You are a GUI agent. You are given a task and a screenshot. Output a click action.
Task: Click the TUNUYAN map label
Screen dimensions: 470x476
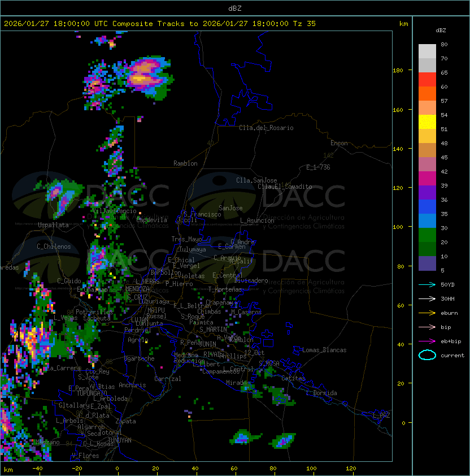(120, 440)
